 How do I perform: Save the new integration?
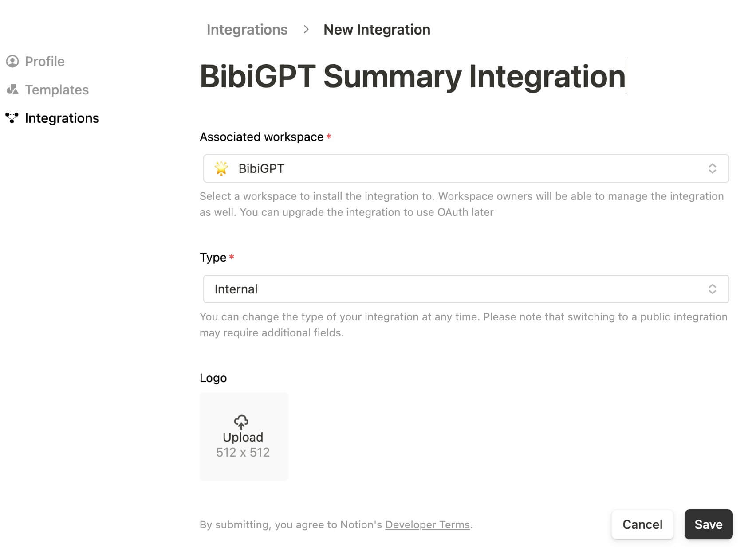point(708,524)
